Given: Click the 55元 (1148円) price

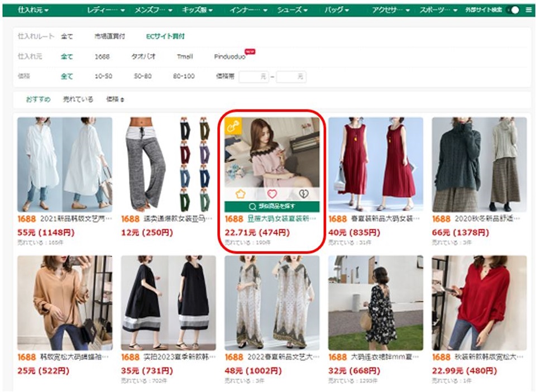Looking at the screenshot, I should coord(46,233).
